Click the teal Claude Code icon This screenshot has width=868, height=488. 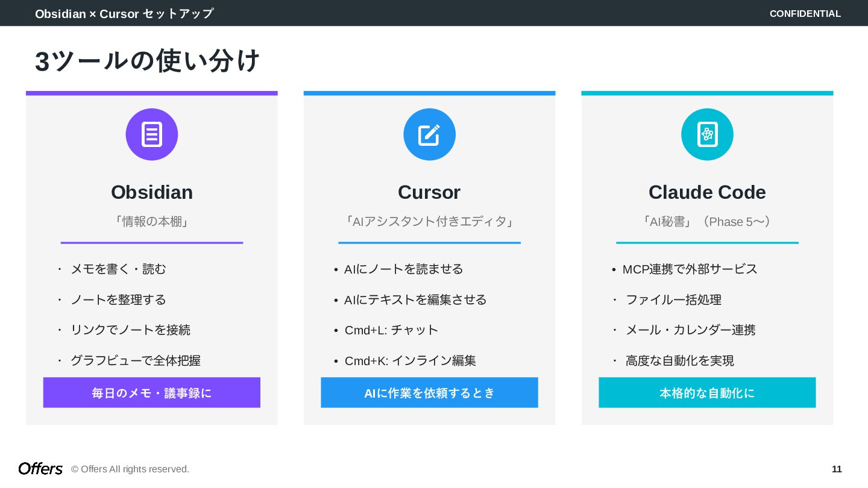(707, 134)
